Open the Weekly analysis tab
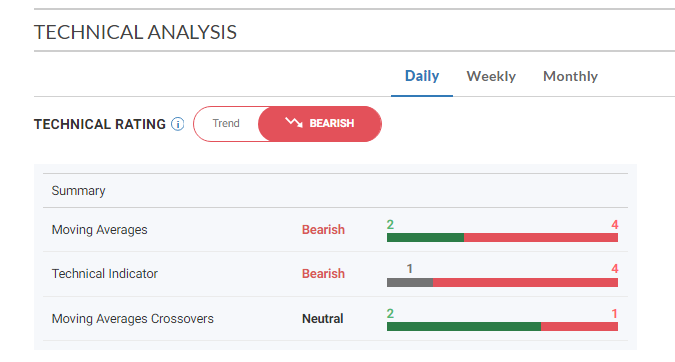The image size is (675, 362). pos(491,76)
